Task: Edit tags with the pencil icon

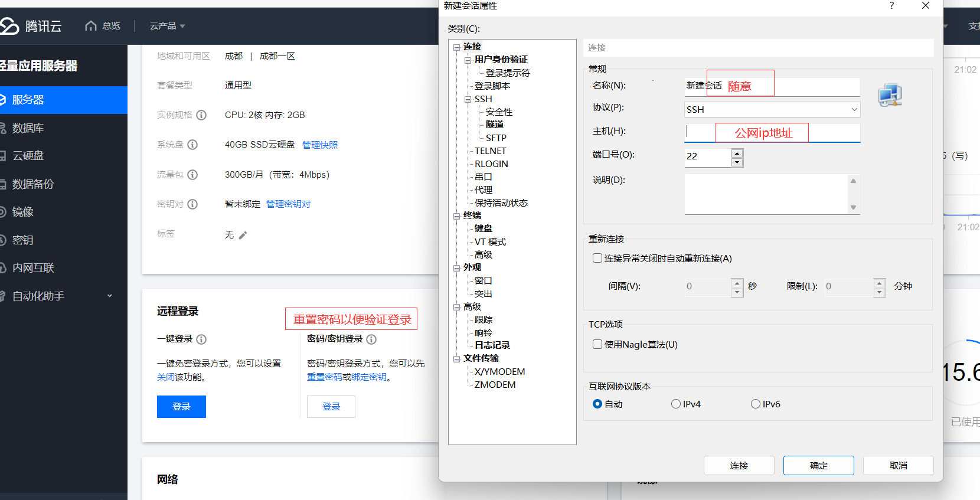Action: [x=243, y=235]
